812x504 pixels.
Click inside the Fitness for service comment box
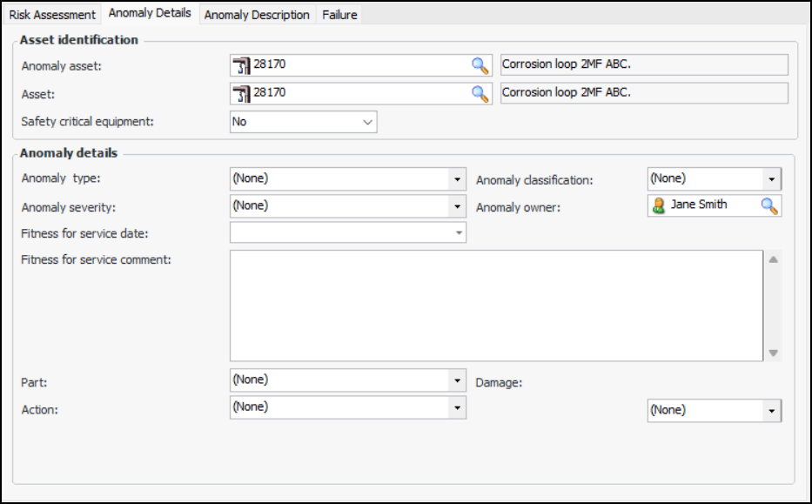coord(496,306)
